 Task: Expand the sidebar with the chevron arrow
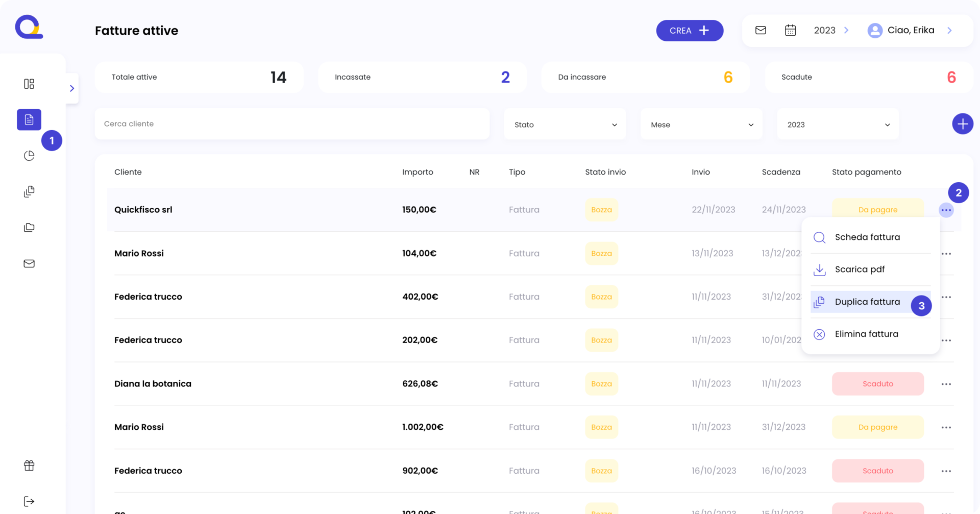[72, 88]
